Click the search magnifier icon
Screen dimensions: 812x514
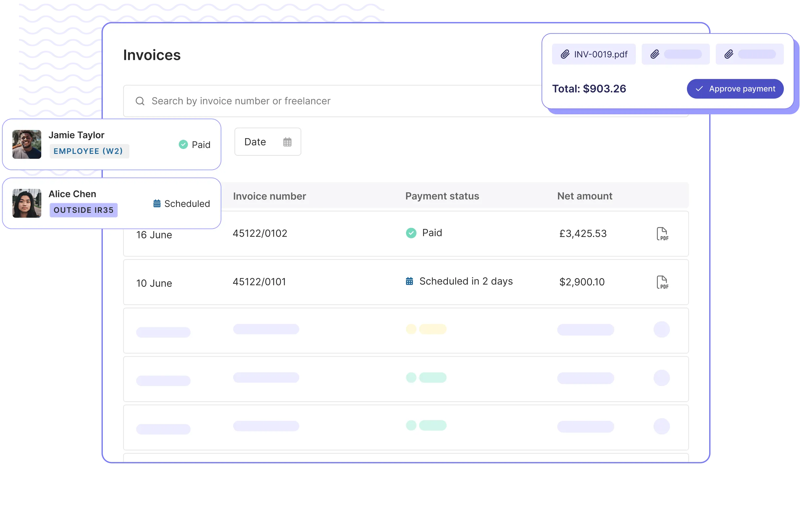coord(140,101)
